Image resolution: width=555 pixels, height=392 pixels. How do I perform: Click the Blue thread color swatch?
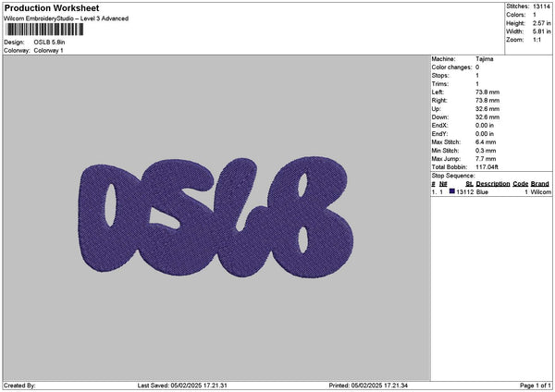(x=452, y=191)
